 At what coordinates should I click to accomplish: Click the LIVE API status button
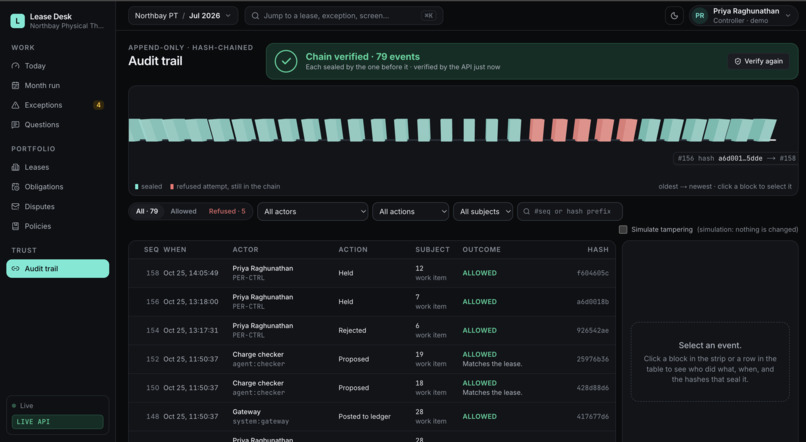tap(58, 421)
